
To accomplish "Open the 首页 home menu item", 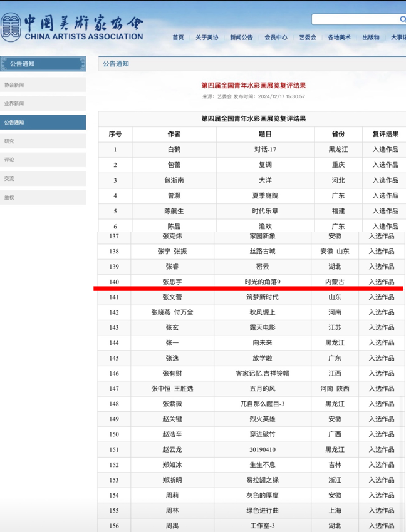I will [179, 38].
